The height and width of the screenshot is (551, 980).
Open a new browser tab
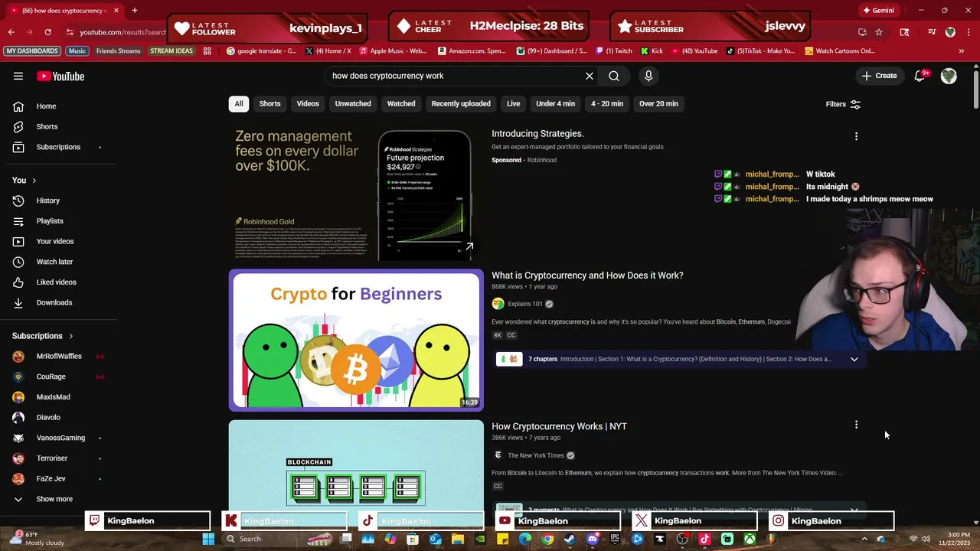click(134, 11)
